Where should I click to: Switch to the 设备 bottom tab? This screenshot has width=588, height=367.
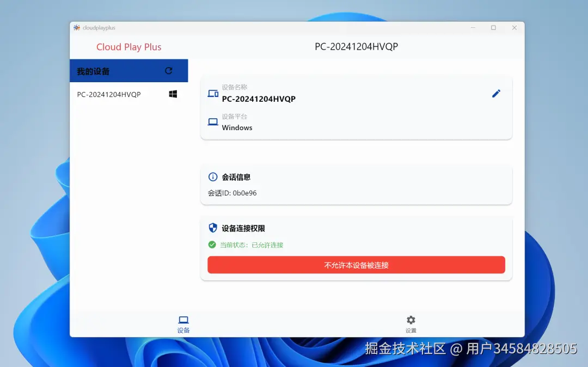pyautogui.click(x=183, y=325)
